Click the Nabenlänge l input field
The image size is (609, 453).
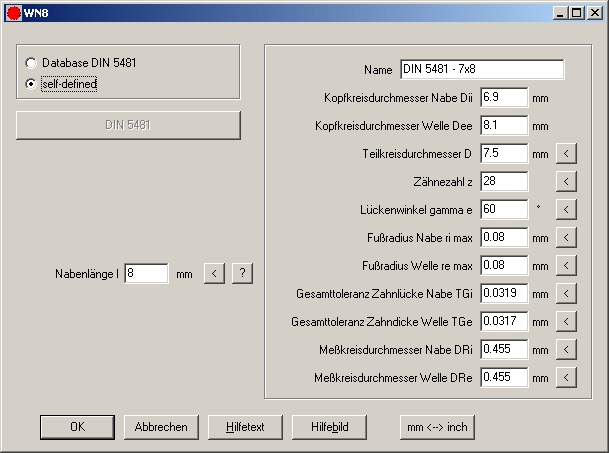pos(146,273)
